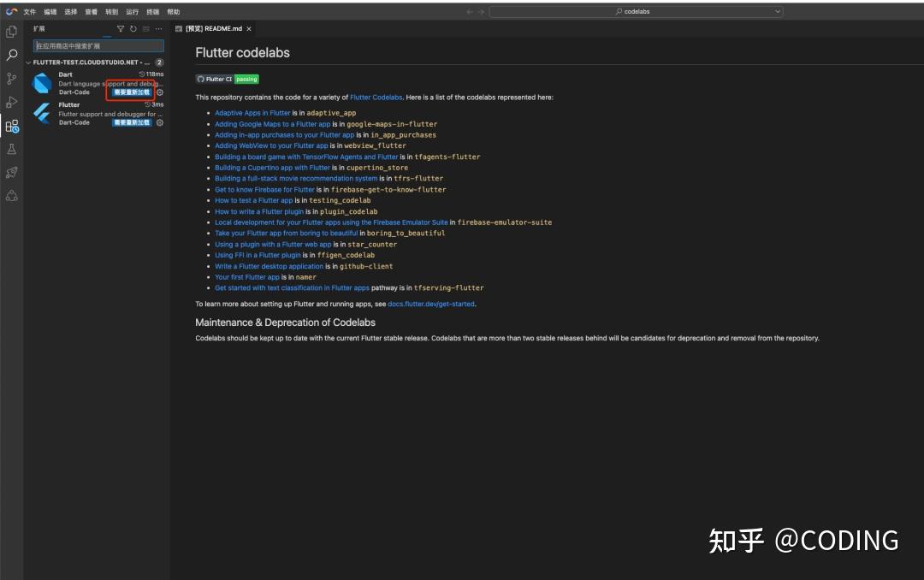Click the installed count badge 2
The image size is (924, 580).
pyautogui.click(x=159, y=62)
